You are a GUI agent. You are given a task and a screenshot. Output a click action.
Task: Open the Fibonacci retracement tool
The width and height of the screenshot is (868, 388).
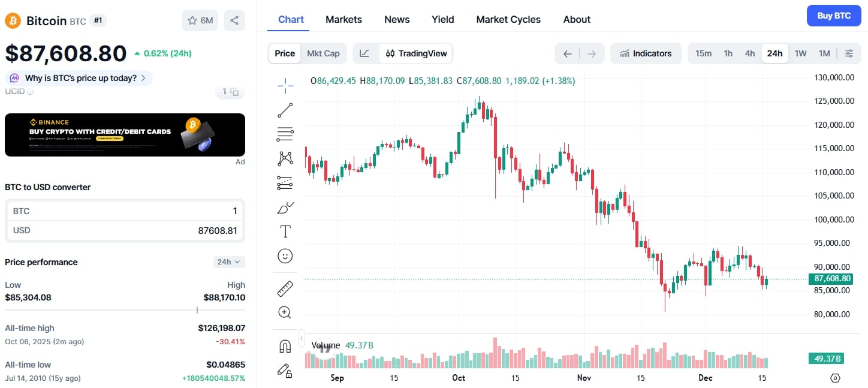[x=285, y=134]
